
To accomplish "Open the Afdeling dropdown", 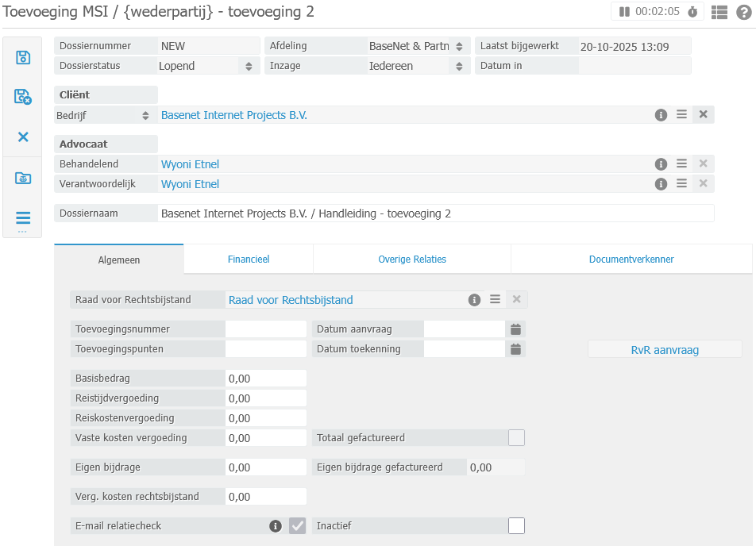I will 459,46.
